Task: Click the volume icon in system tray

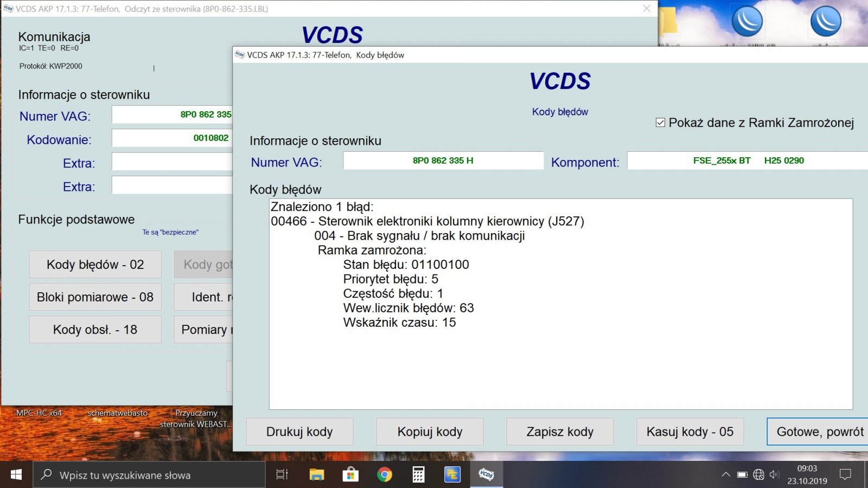Action: point(774,475)
